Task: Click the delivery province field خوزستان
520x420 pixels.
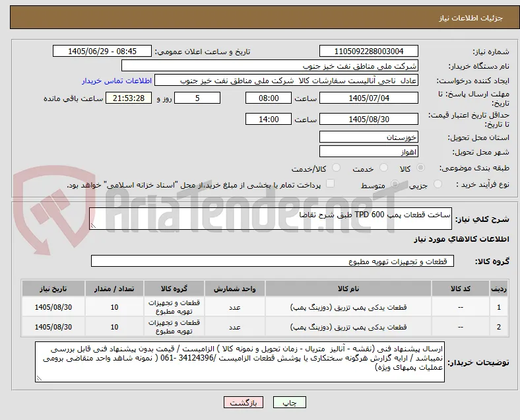Action: pos(369,137)
